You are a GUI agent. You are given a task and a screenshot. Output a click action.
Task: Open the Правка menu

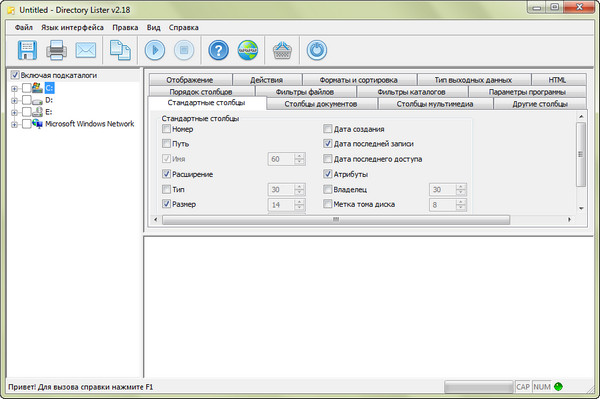coord(125,28)
